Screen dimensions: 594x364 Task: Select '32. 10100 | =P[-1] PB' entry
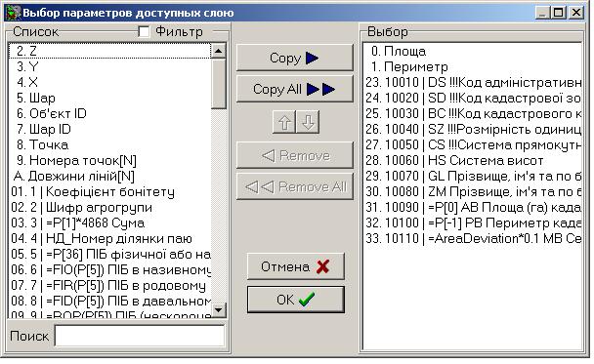[x=472, y=222]
